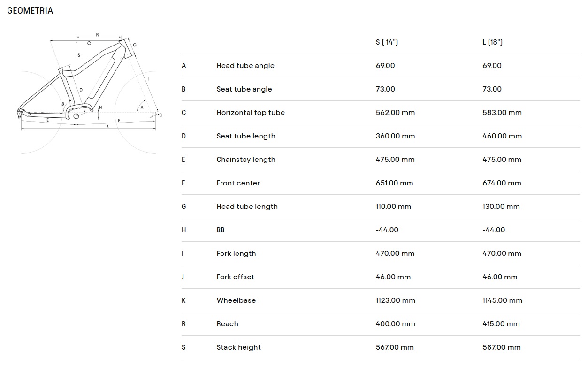This screenshot has width=588, height=369.
Task: Click the Chainstay length row label
Action: pyautogui.click(x=246, y=160)
